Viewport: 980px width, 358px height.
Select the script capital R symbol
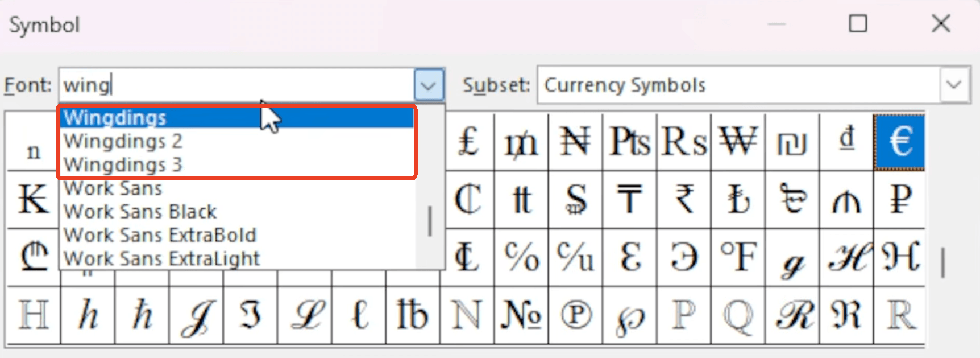tap(792, 316)
